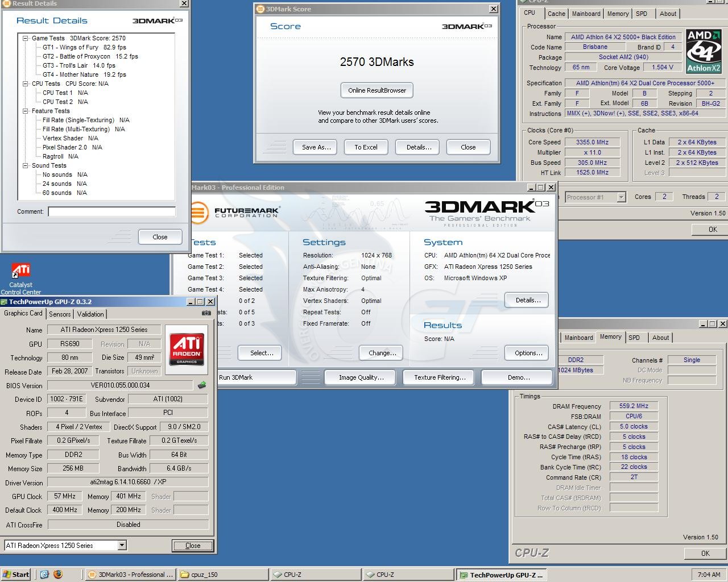This screenshot has width=728, height=582.
Task: Click the Demo... button in 3DMark03
Action: [x=518, y=377]
